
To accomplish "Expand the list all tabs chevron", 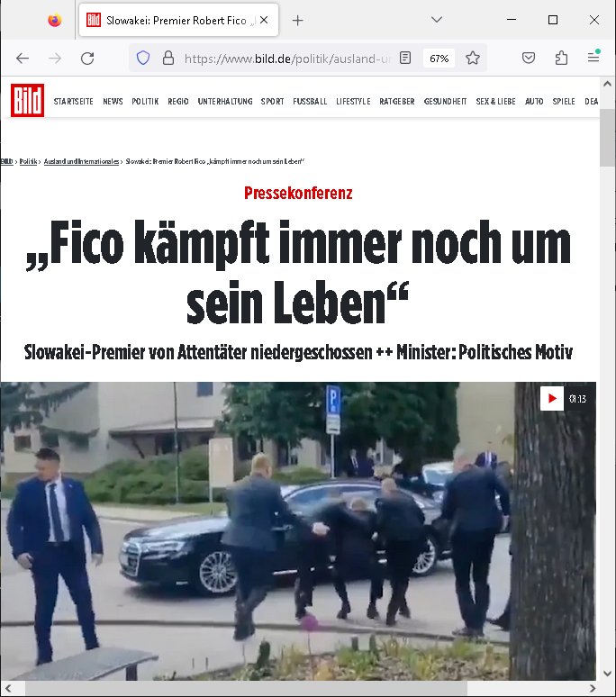I will [437, 20].
